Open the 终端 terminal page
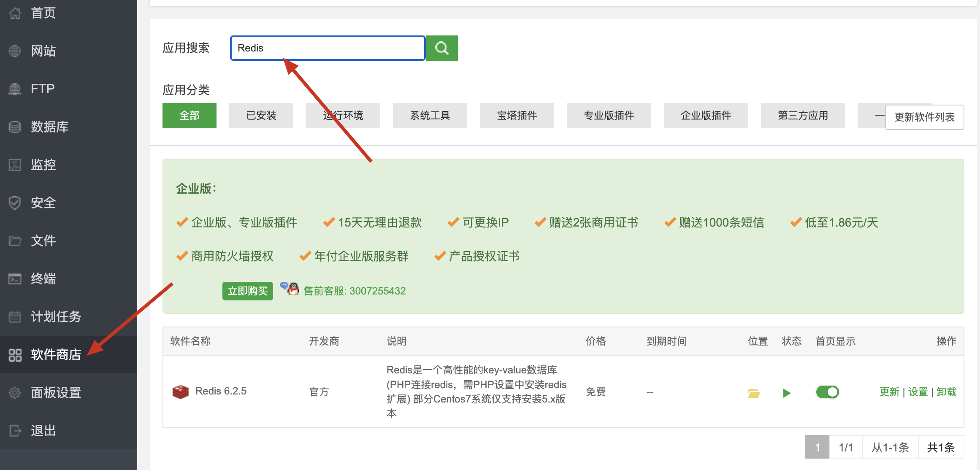Image resolution: width=980 pixels, height=470 pixels. coord(43,278)
